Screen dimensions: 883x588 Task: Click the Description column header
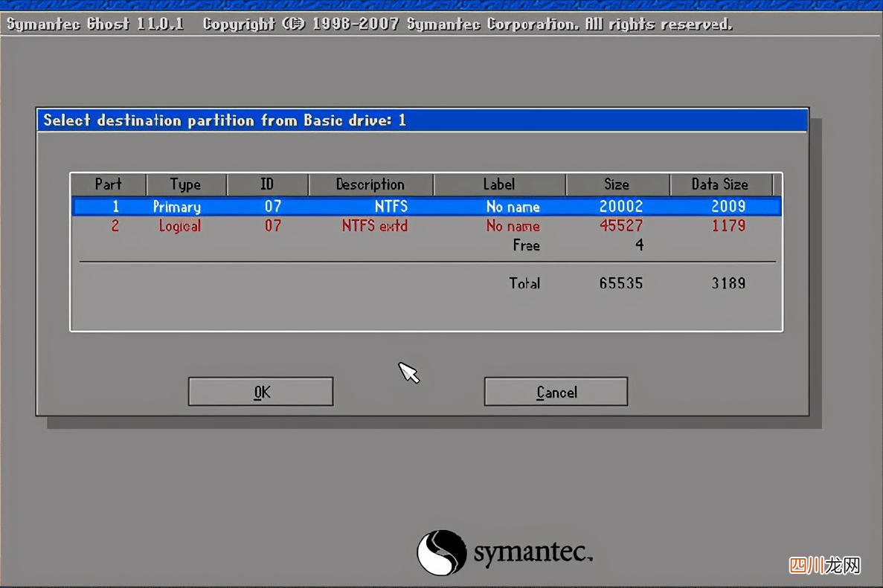click(370, 184)
